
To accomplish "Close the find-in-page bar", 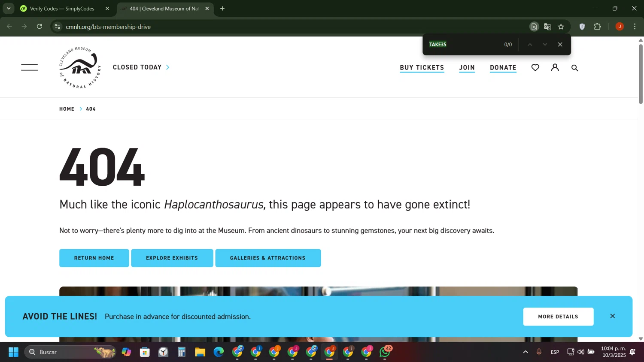I will 560,45.
